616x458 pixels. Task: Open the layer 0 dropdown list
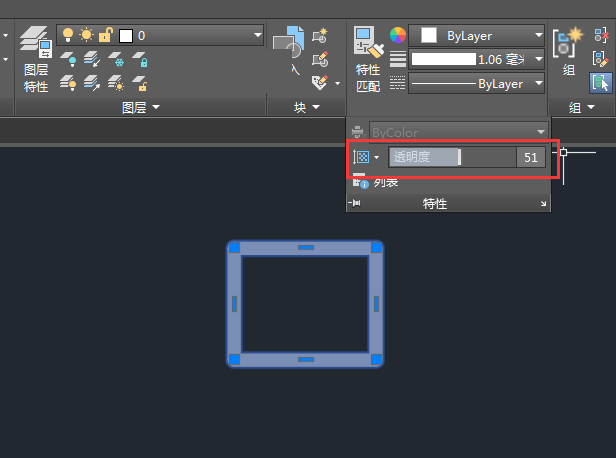[257, 35]
